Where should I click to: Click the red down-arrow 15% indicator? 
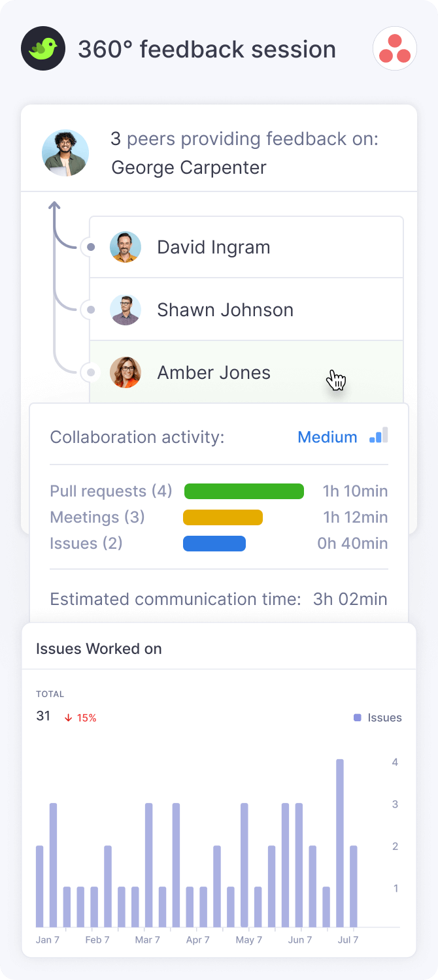[80, 717]
